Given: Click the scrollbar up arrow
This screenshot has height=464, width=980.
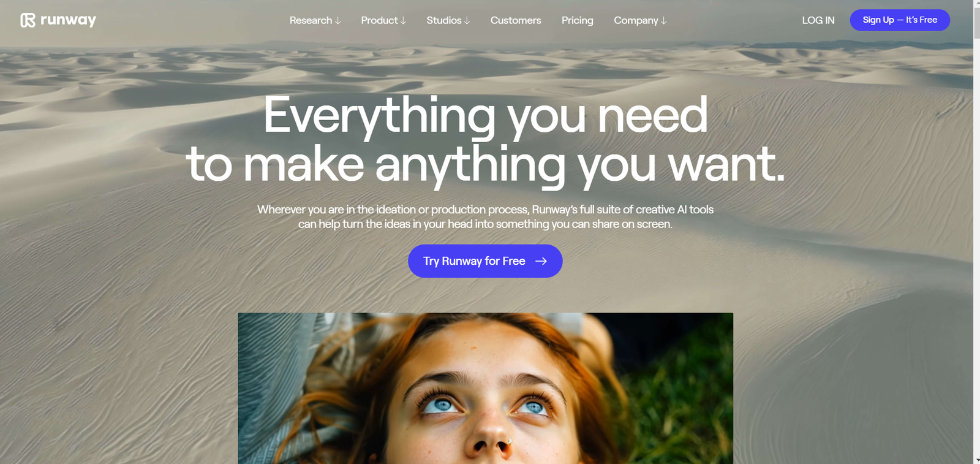Looking at the screenshot, I should tap(976, 4).
